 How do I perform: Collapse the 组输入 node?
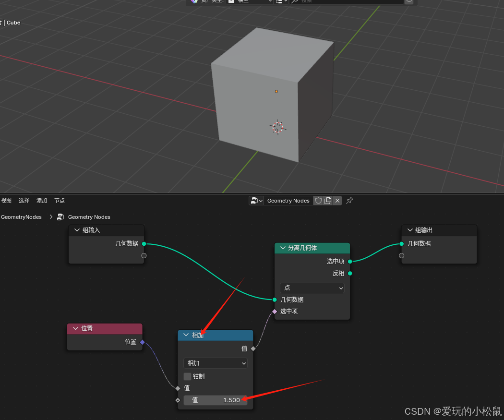pyautogui.click(x=77, y=230)
